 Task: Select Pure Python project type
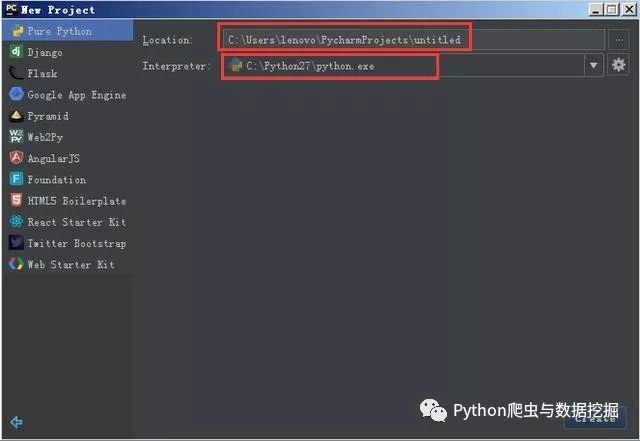(60, 31)
